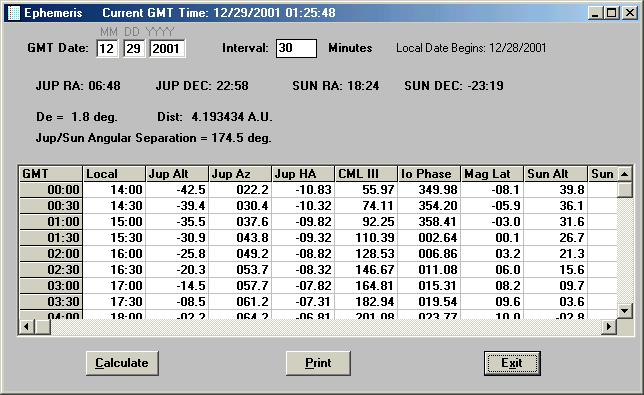Viewport: 644px width, 395px height.
Task: Click the Jup/Sun Angular Separation value
Action: pos(242,138)
